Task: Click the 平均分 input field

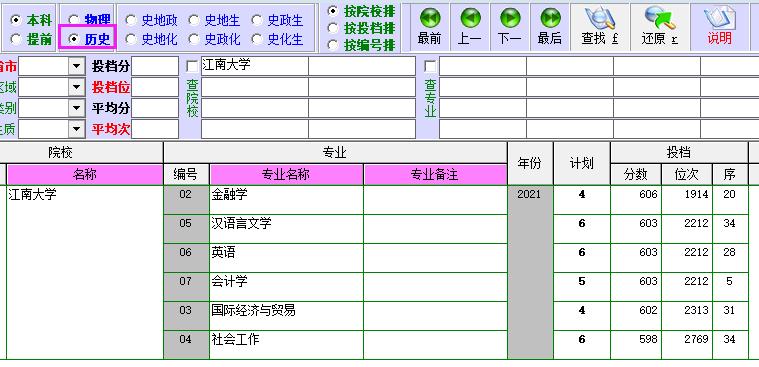Action: pos(155,108)
